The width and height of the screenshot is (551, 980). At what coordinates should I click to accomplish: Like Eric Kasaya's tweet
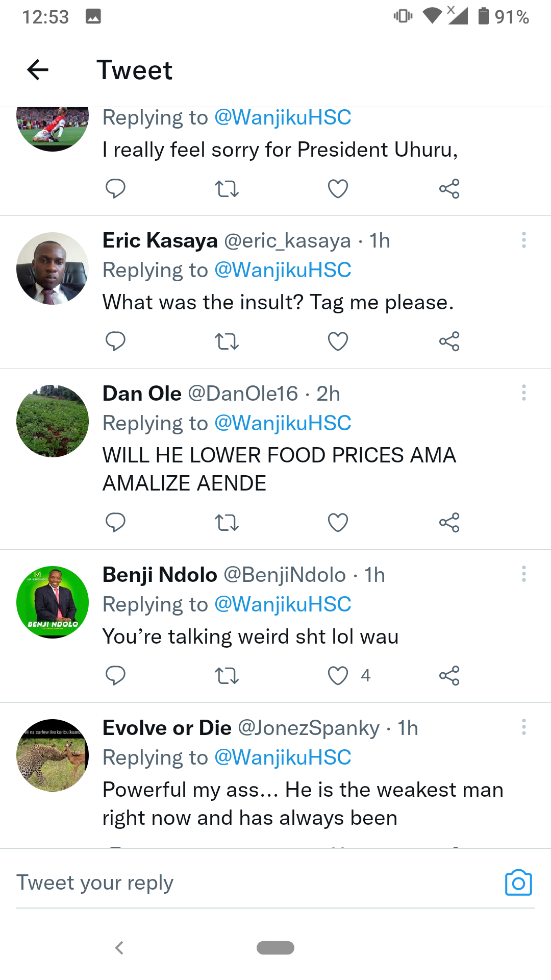click(338, 341)
